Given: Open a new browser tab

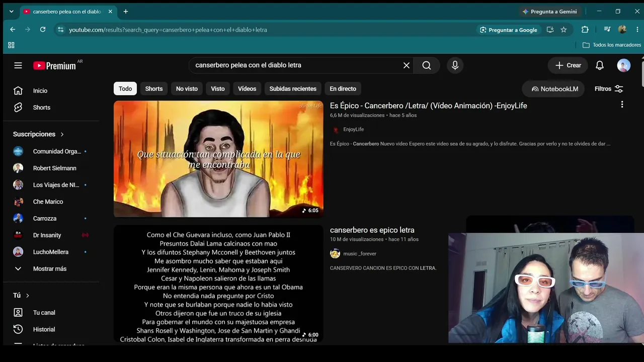Looking at the screenshot, I should [x=126, y=12].
